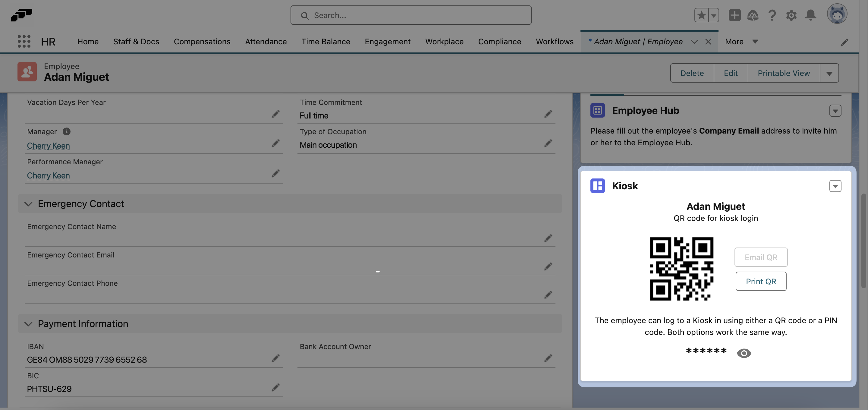Edit IBAN field pencil icon
This screenshot has width=868, height=410.
point(276,358)
